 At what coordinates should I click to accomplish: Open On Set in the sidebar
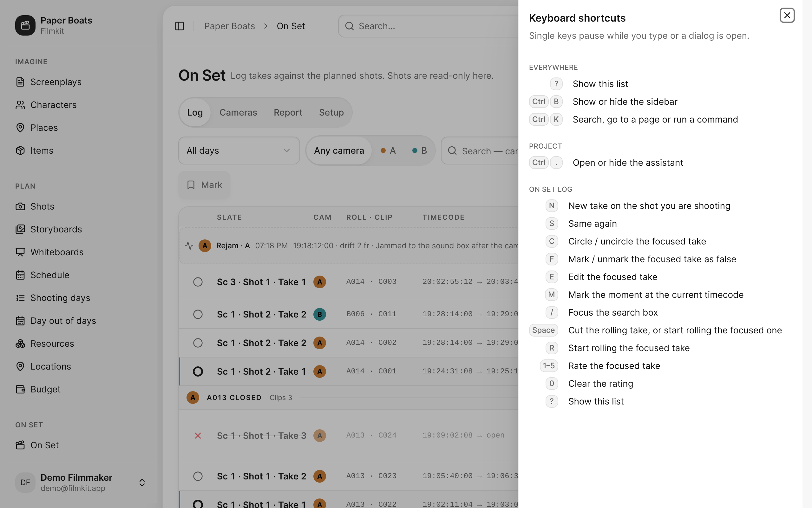(x=81, y=445)
